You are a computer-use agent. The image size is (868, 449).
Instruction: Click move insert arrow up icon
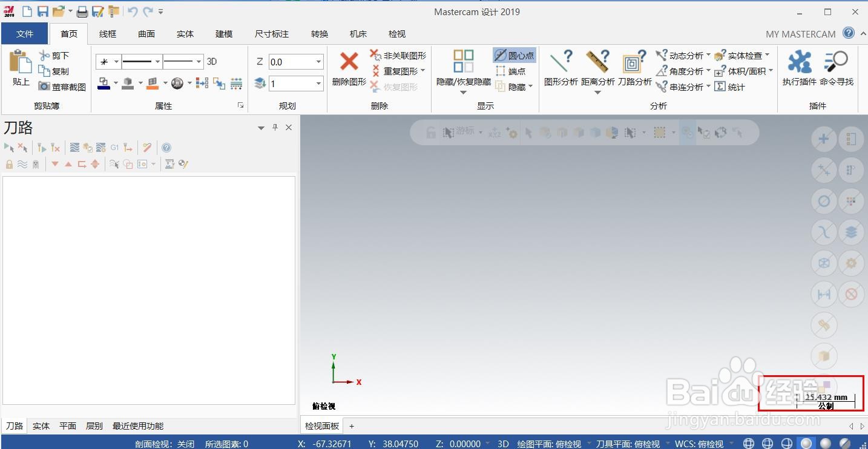pos(68,164)
